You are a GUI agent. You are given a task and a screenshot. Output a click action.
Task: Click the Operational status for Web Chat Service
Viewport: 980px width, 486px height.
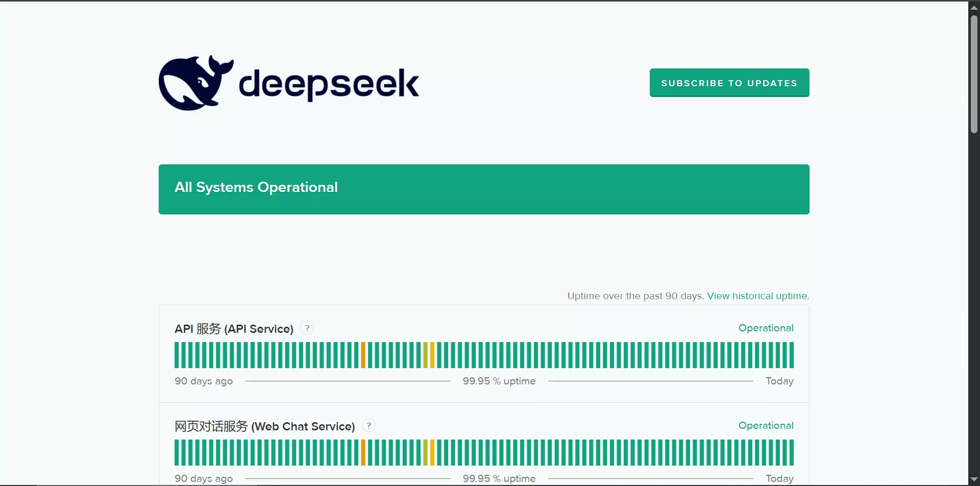click(766, 425)
